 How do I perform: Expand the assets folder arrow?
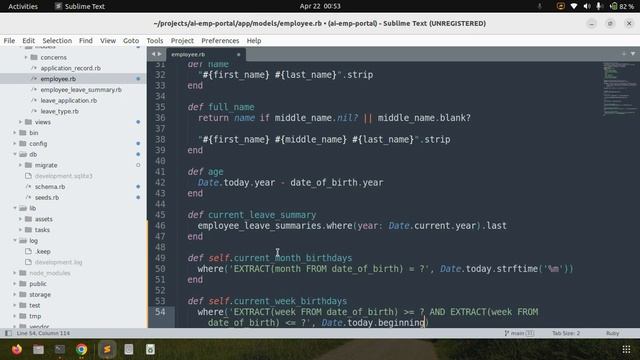[20, 219]
